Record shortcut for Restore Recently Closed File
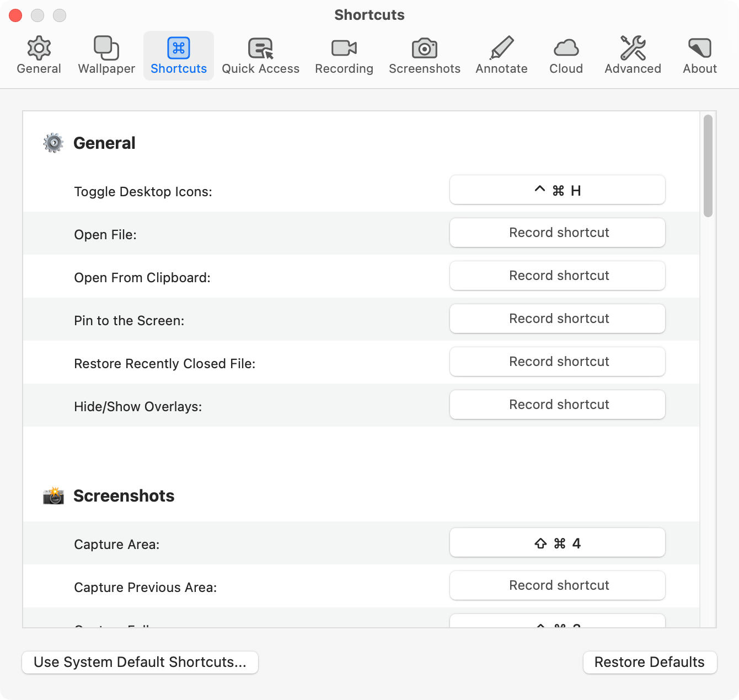The image size is (739, 700). [x=557, y=362]
